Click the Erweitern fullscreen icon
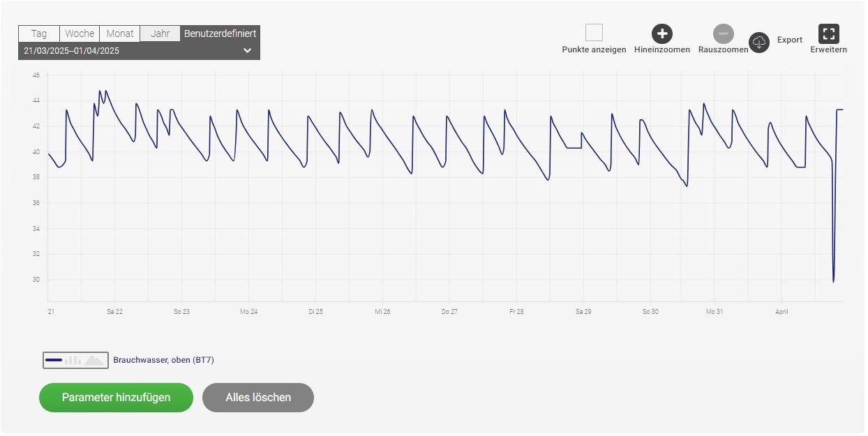The image size is (868, 436). pyautogui.click(x=828, y=33)
